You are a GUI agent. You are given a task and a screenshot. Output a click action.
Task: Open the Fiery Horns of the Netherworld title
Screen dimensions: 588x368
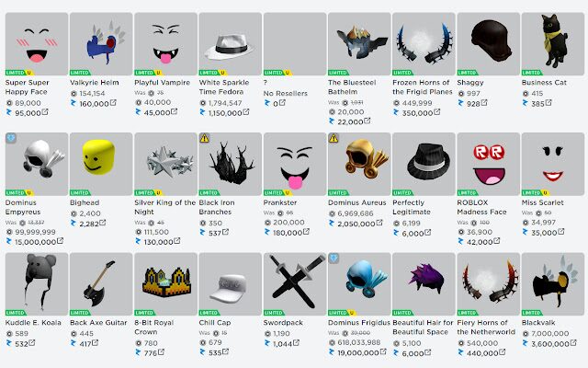pyautogui.click(x=486, y=328)
